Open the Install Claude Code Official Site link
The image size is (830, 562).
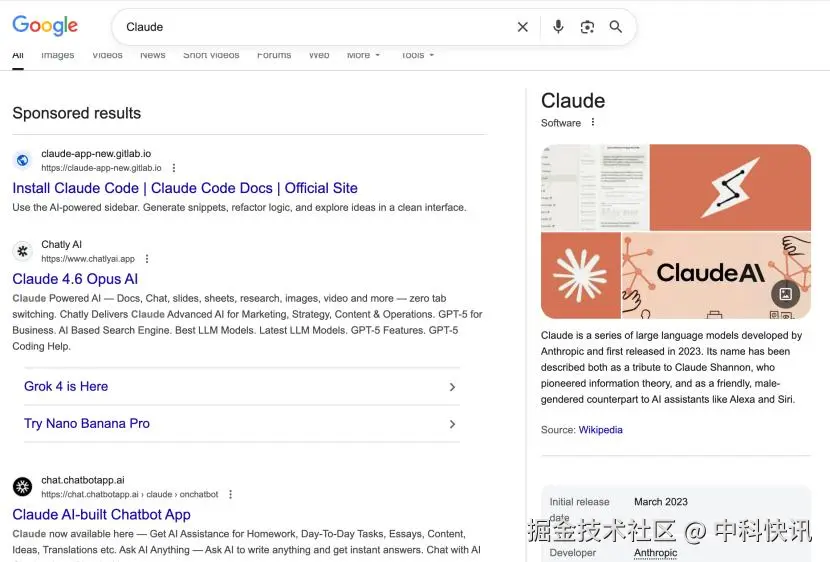(185, 188)
